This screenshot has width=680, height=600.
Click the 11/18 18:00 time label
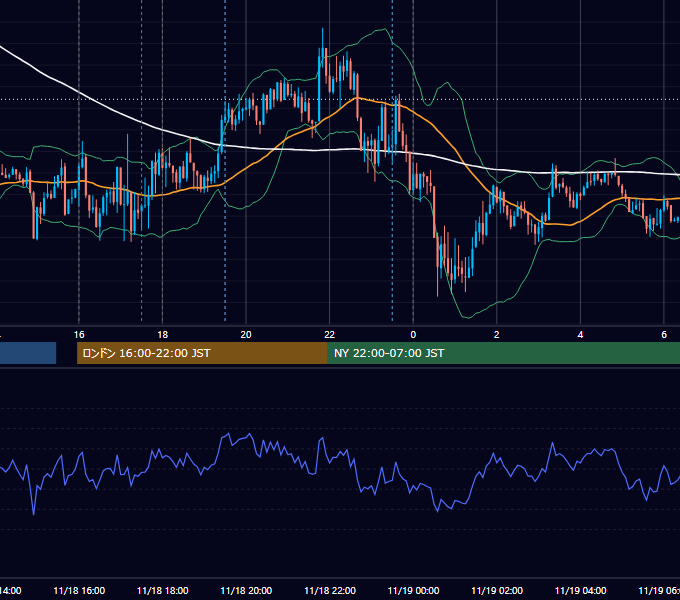coord(163,591)
